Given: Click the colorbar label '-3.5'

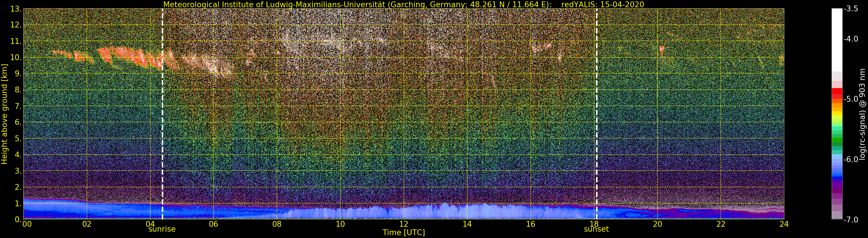Looking at the screenshot, I should coord(851,9).
